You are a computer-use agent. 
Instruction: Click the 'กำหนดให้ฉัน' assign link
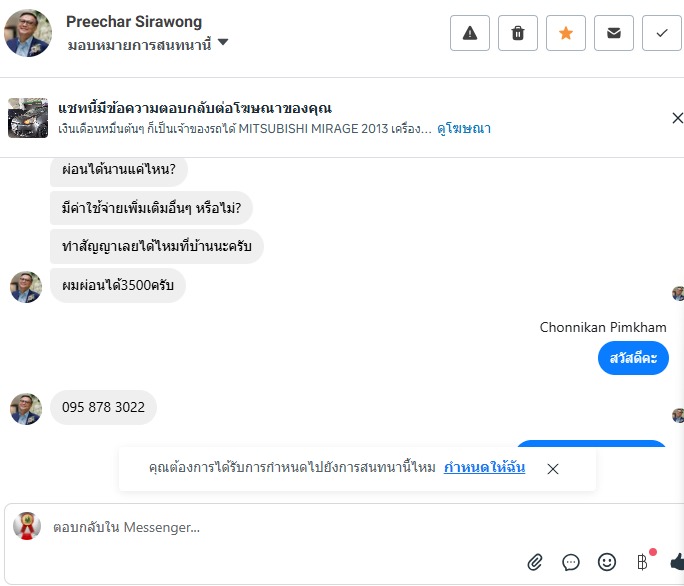484,468
